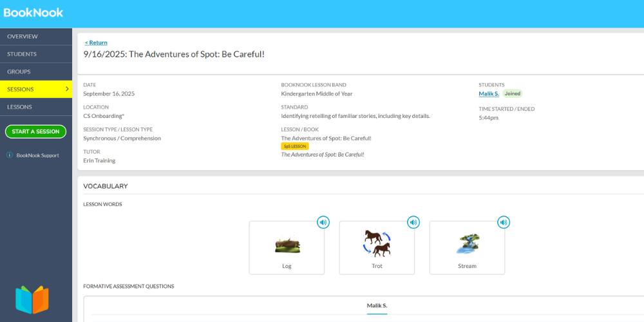Open the BookNook Support link
Screen dimensions: 644x322
tap(37, 155)
